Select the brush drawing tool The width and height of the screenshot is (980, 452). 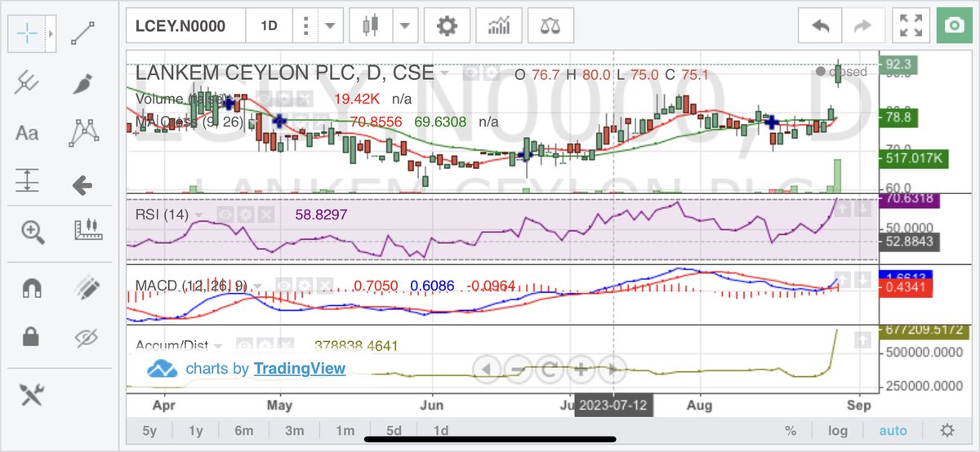(82, 82)
